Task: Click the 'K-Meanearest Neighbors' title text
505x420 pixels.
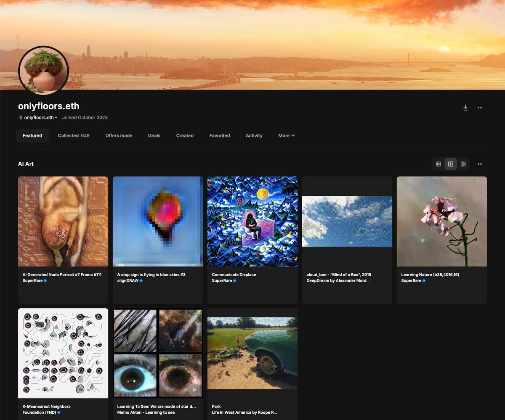Action: (46, 407)
